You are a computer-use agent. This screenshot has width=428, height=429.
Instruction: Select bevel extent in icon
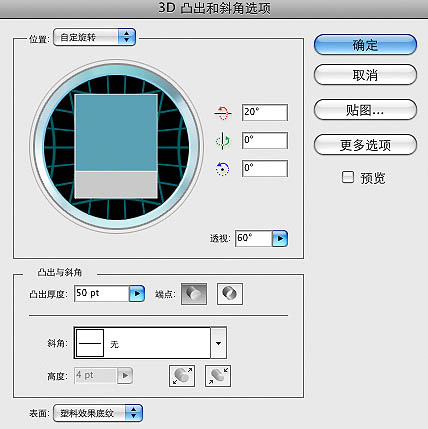(218, 376)
